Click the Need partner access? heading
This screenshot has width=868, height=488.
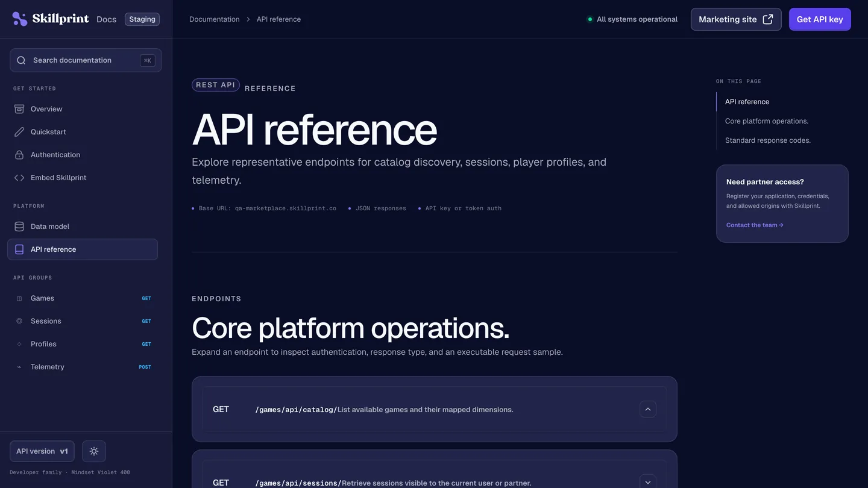point(765,182)
